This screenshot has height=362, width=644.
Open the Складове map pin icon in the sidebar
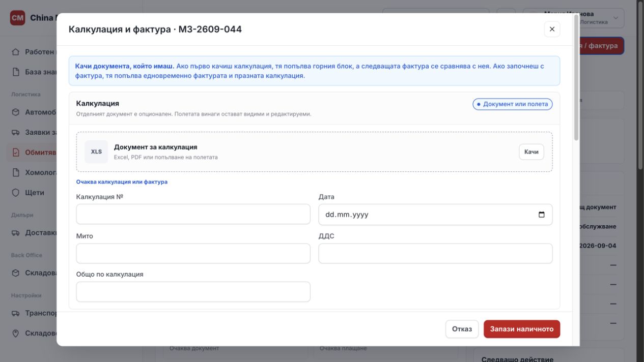pyautogui.click(x=16, y=334)
